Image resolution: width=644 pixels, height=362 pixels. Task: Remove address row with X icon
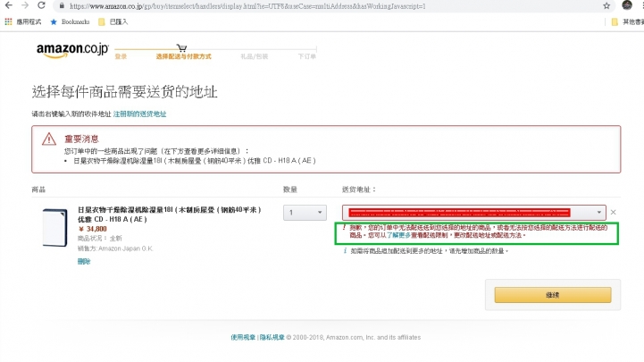[x=614, y=213]
